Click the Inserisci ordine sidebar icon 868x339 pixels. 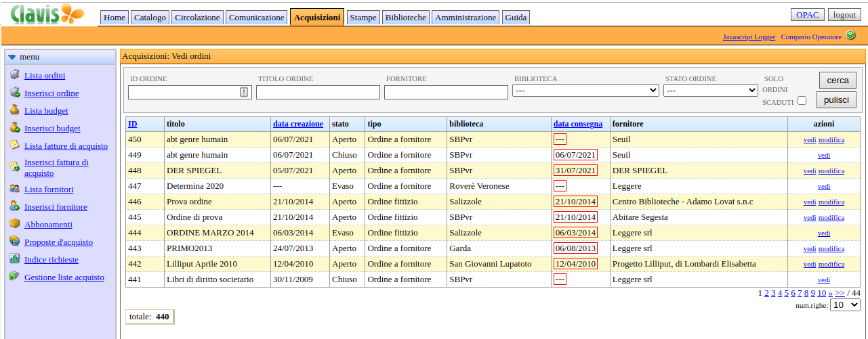pyautogui.click(x=14, y=93)
